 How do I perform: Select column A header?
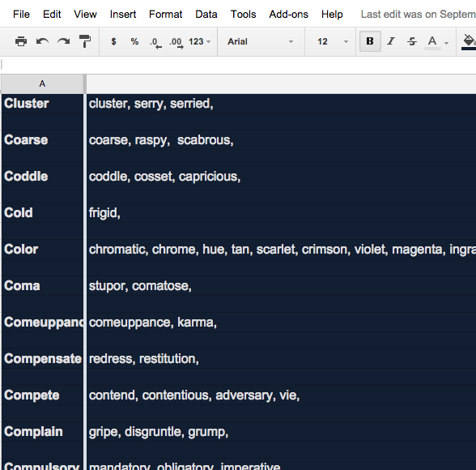(42, 83)
